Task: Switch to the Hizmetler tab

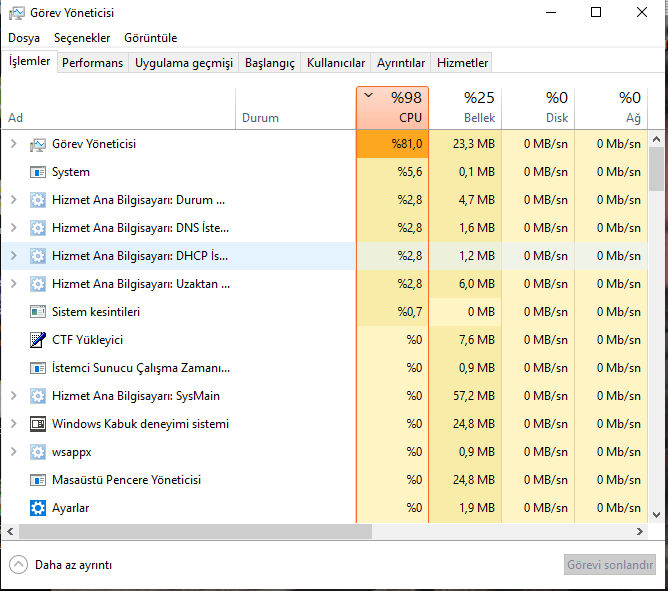Action: pyautogui.click(x=462, y=63)
